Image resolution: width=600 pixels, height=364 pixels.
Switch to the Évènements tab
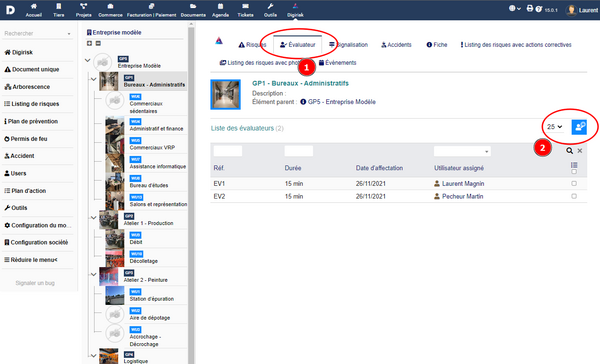click(337, 63)
